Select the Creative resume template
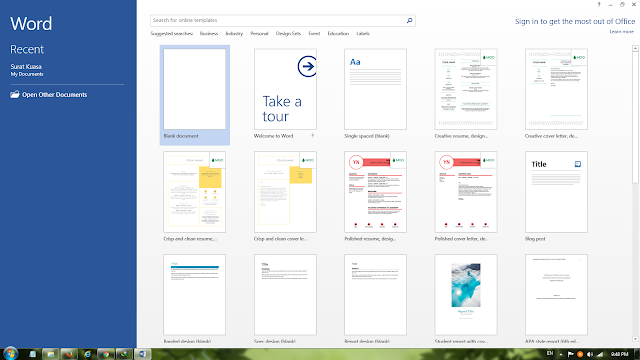Viewport: 640px width, 360px height. tap(466, 89)
